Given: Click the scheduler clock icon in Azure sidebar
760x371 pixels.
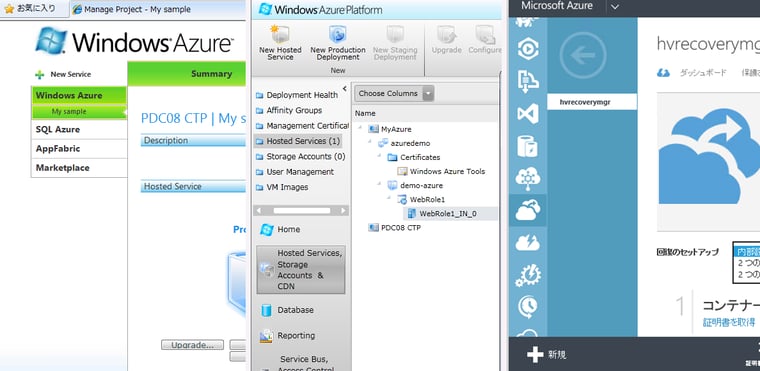Looking at the screenshot, I should point(527,306).
